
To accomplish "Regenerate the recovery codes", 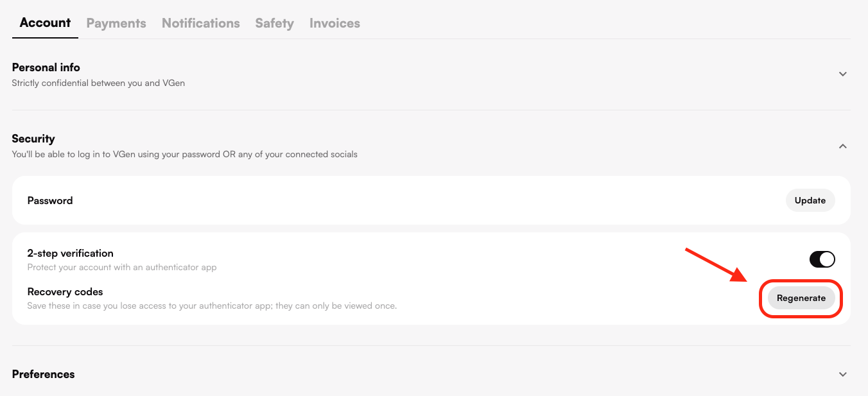I will [x=801, y=298].
